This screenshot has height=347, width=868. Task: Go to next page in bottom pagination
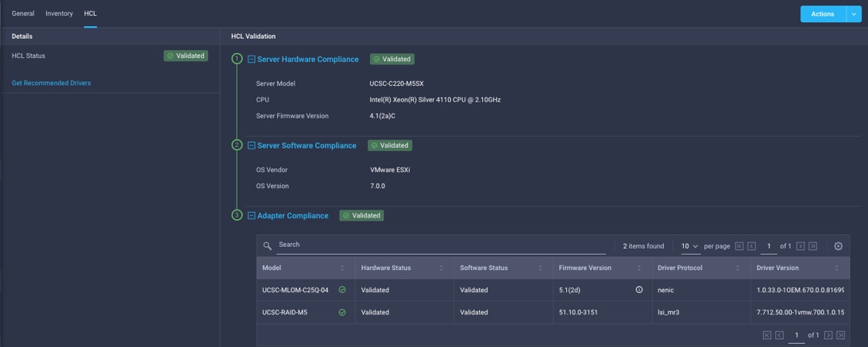(828, 335)
